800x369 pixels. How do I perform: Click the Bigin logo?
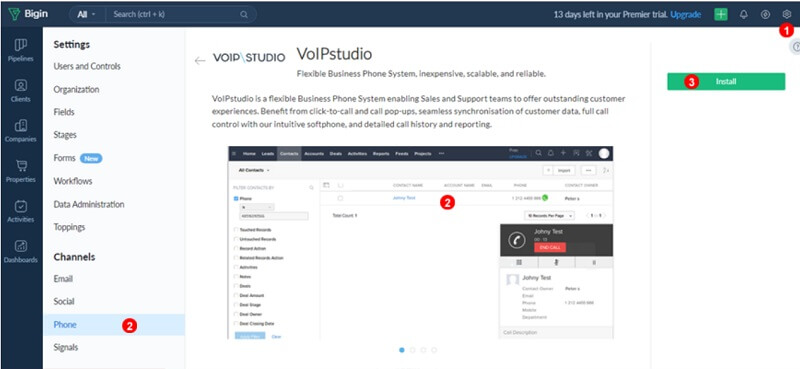click(x=28, y=14)
